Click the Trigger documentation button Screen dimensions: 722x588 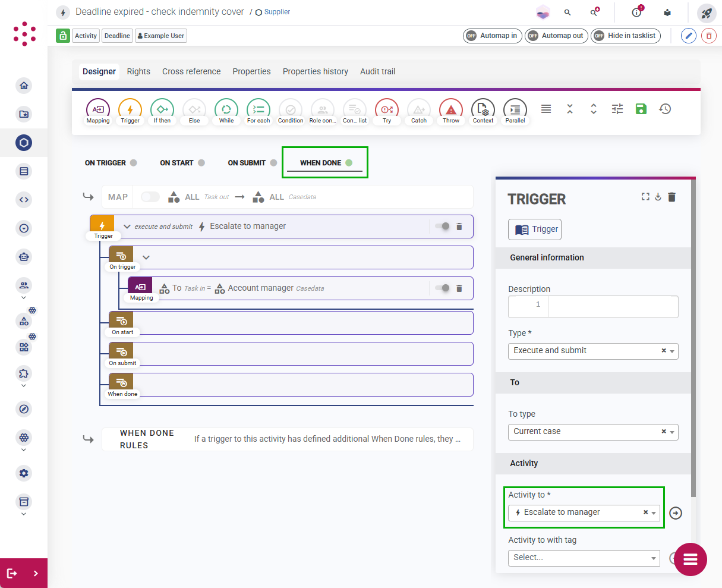pos(535,229)
